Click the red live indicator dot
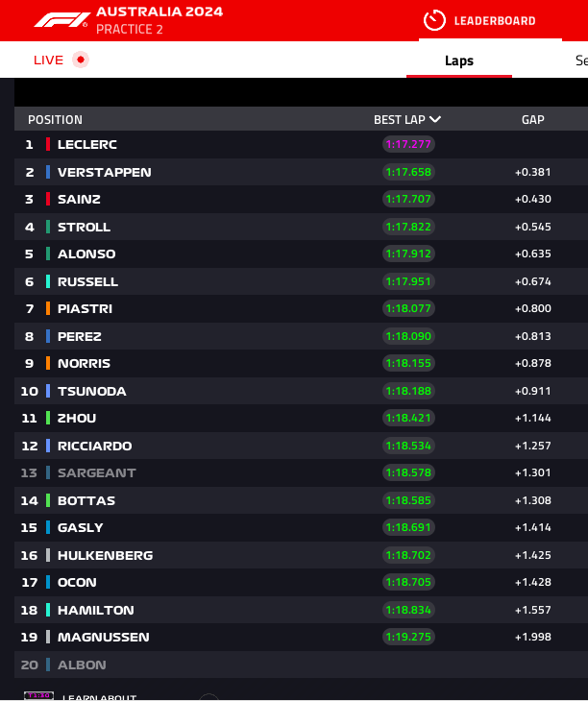 click(x=81, y=60)
